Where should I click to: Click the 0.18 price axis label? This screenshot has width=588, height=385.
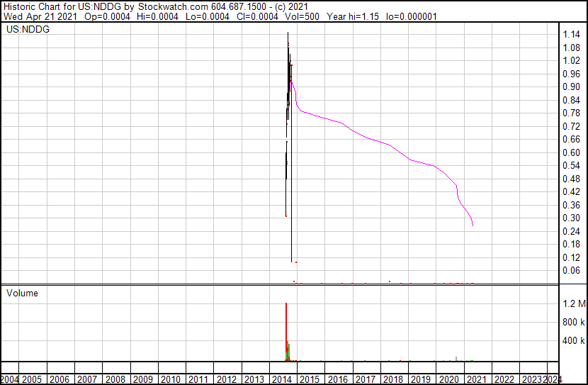tap(572, 245)
